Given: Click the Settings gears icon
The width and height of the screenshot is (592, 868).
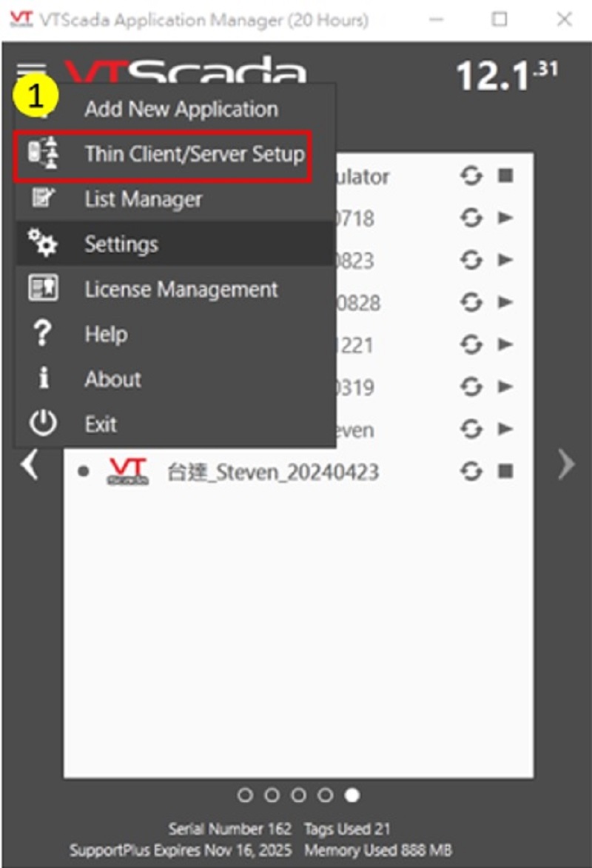Looking at the screenshot, I should (43, 242).
